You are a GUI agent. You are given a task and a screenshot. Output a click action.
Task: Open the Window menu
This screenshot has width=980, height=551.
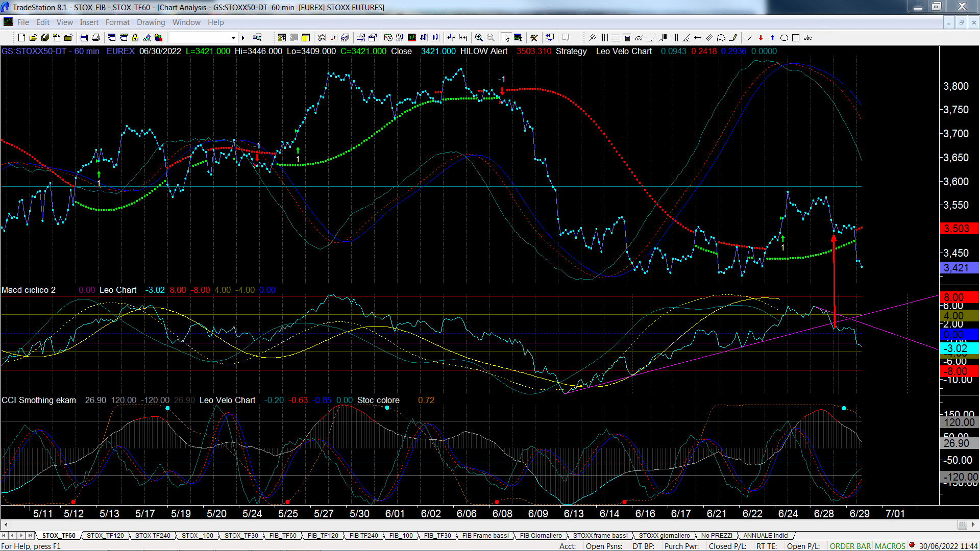186,22
